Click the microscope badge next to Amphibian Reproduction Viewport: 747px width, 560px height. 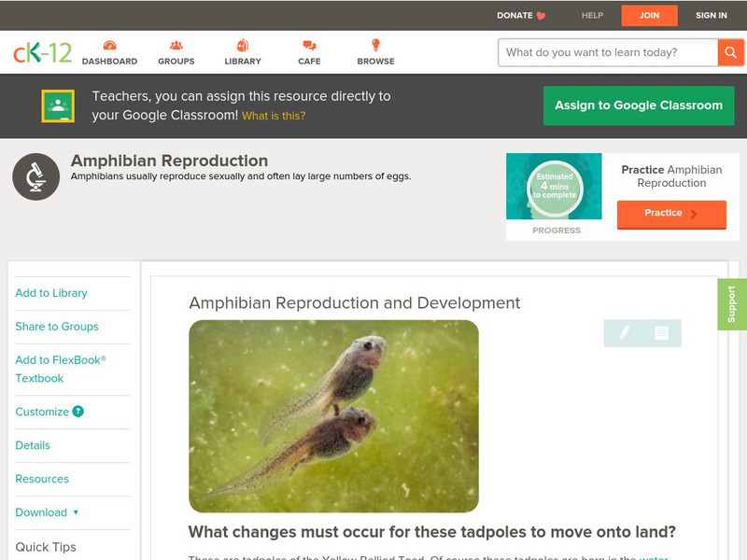click(x=35, y=175)
